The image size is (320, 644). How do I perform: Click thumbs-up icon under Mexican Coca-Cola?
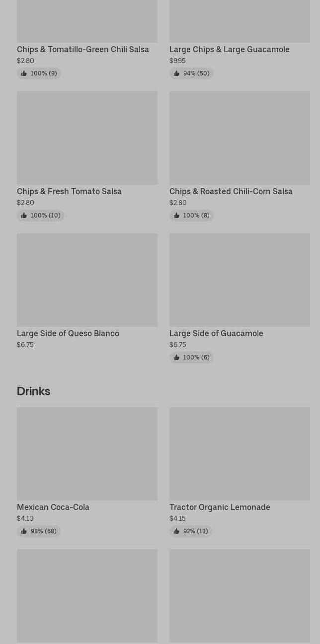[x=24, y=531]
